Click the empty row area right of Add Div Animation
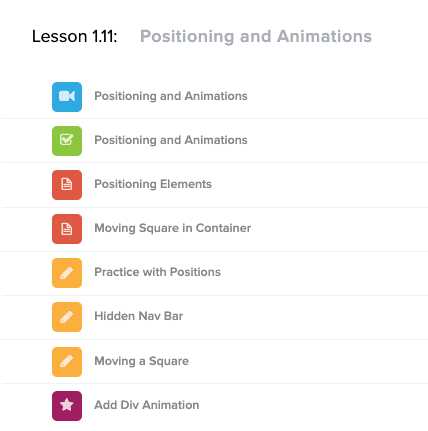This screenshot has width=428, height=431. 313,406
